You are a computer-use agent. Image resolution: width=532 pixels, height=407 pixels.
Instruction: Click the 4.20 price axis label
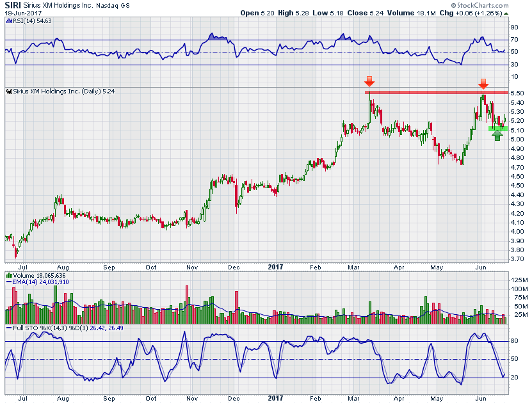517,213
